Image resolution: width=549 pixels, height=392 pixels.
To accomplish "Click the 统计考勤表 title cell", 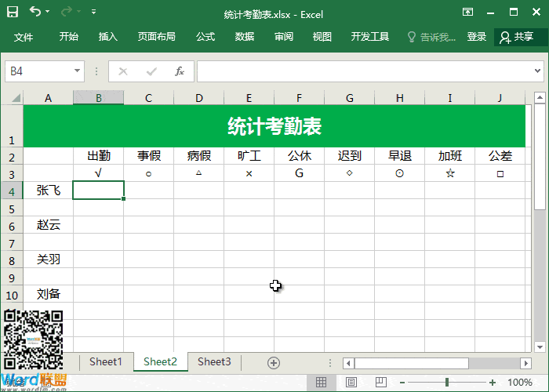I will click(x=274, y=126).
